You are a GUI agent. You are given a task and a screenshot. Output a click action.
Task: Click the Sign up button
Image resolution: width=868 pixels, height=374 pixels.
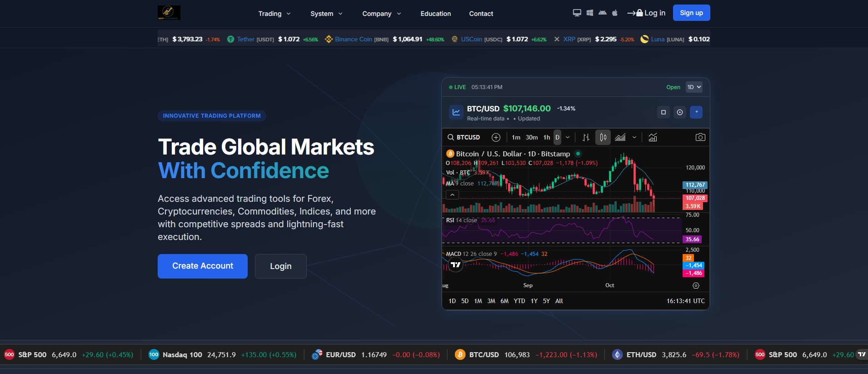pos(691,13)
